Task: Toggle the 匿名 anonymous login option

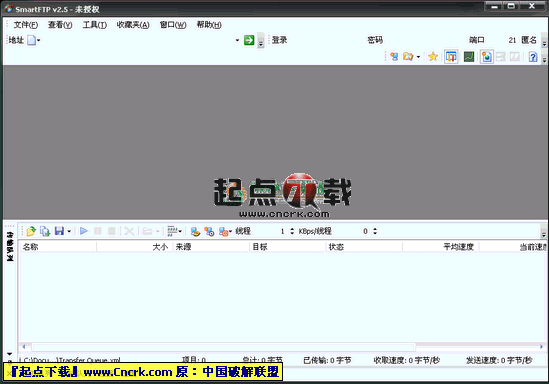Action: click(529, 40)
